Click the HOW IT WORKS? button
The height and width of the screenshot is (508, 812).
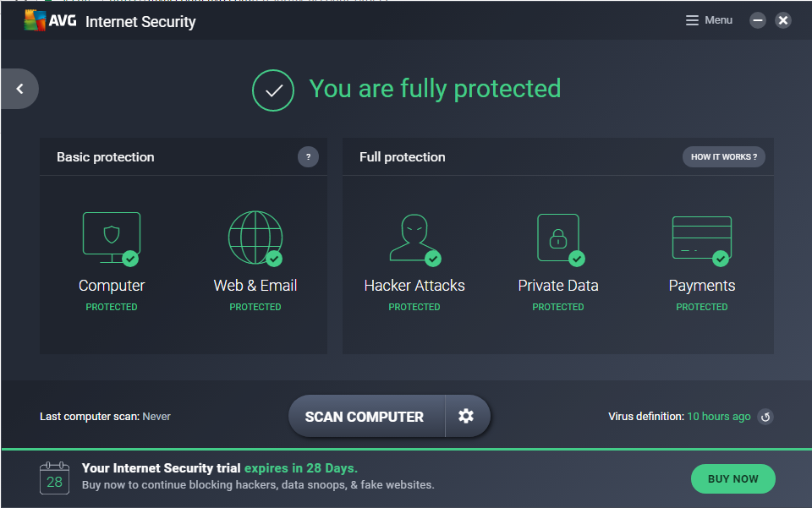pyautogui.click(x=723, y=157)
